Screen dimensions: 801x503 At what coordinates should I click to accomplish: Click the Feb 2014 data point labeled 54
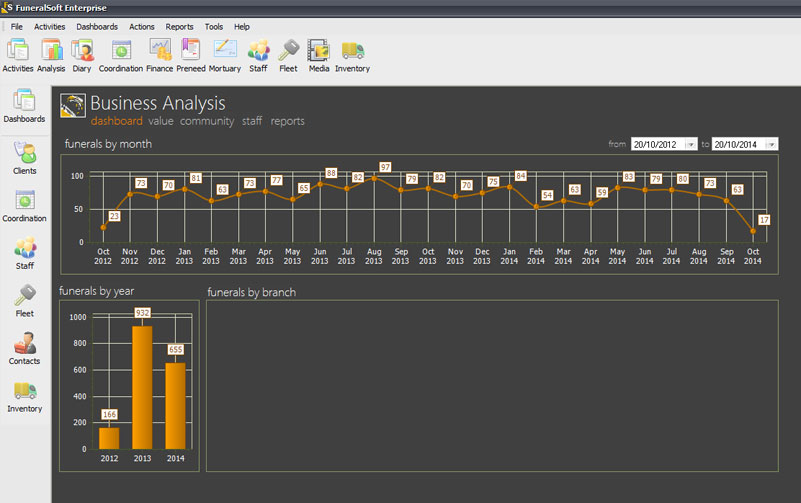tap(536, 207)
